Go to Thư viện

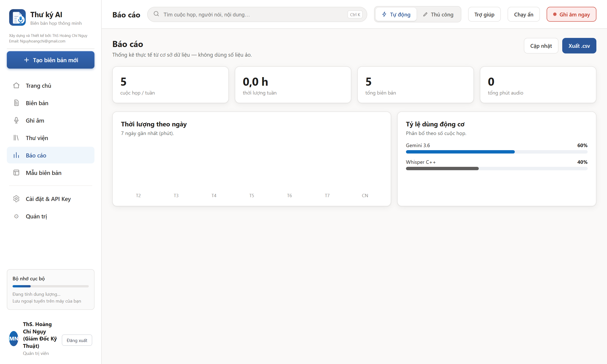tap(51, 138)
